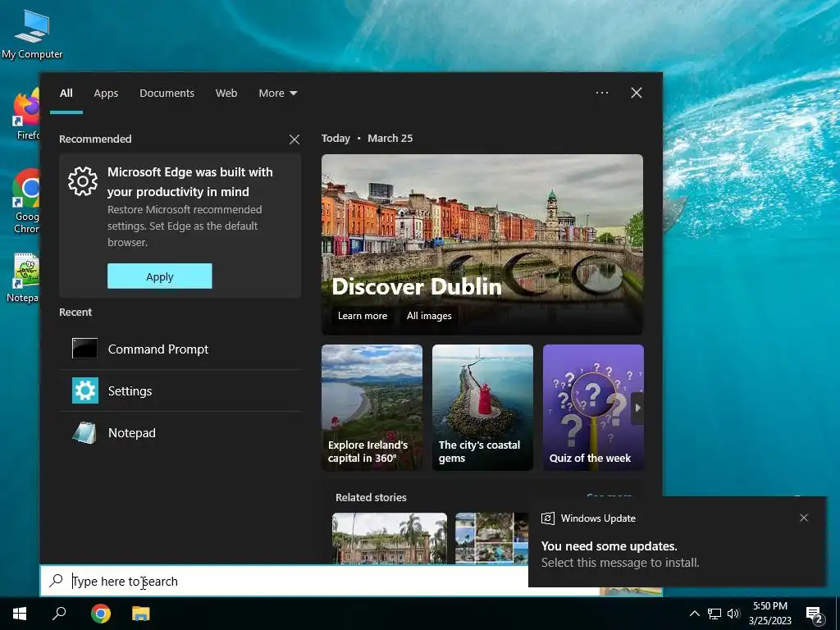Viewport: 840px width, 630px height.
Task: Close the Windows Update notification
Action: point(804,518)
